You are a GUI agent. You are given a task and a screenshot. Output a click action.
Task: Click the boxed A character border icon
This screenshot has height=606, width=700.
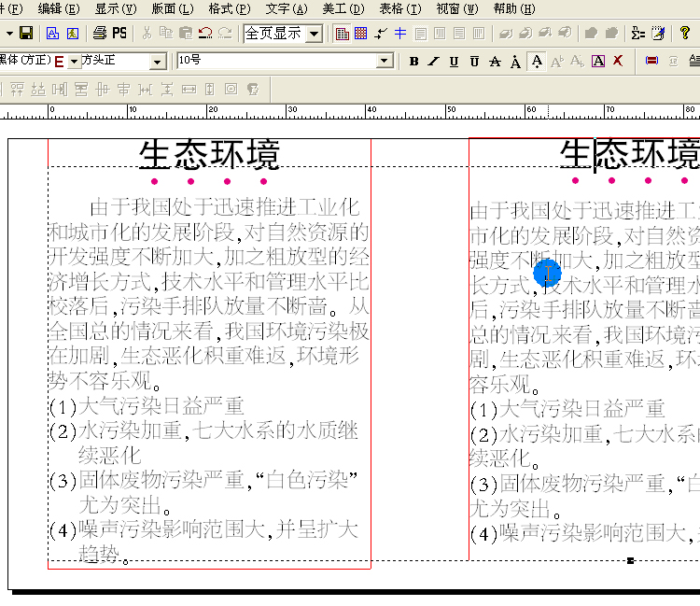(598, 62)
